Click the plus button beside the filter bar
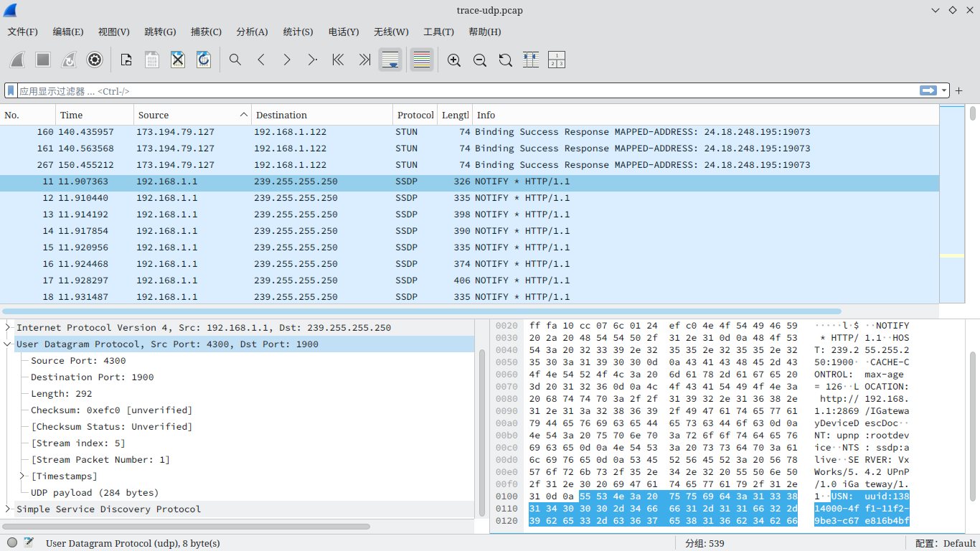Viewport: 980px width, 551px height. point(958,91)
